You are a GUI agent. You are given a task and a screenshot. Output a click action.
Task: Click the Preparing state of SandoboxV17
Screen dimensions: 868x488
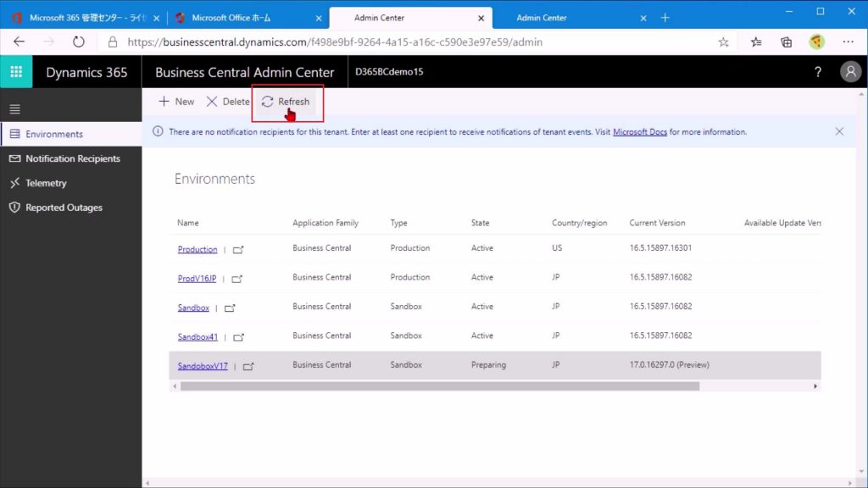click(x=488, y=365)
